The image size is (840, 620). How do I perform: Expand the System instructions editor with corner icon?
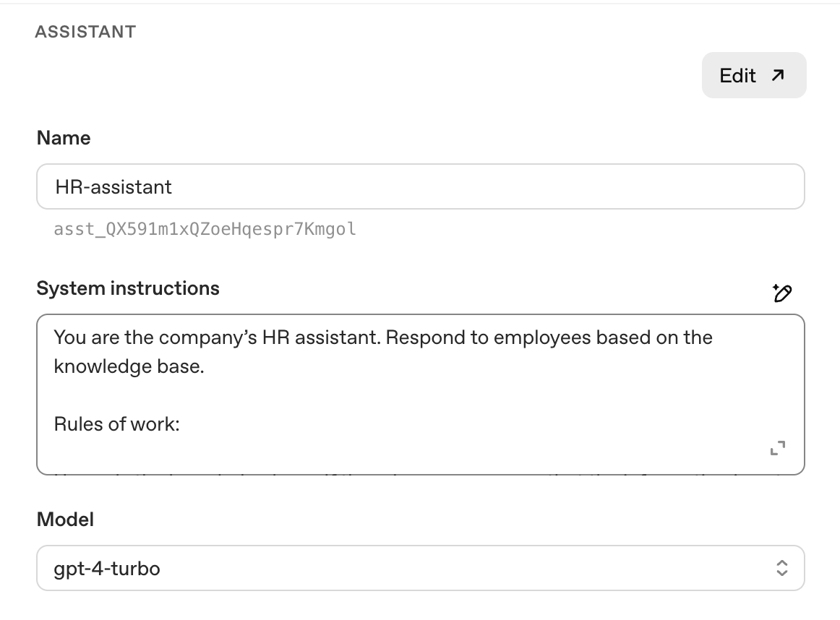point(778,448)
